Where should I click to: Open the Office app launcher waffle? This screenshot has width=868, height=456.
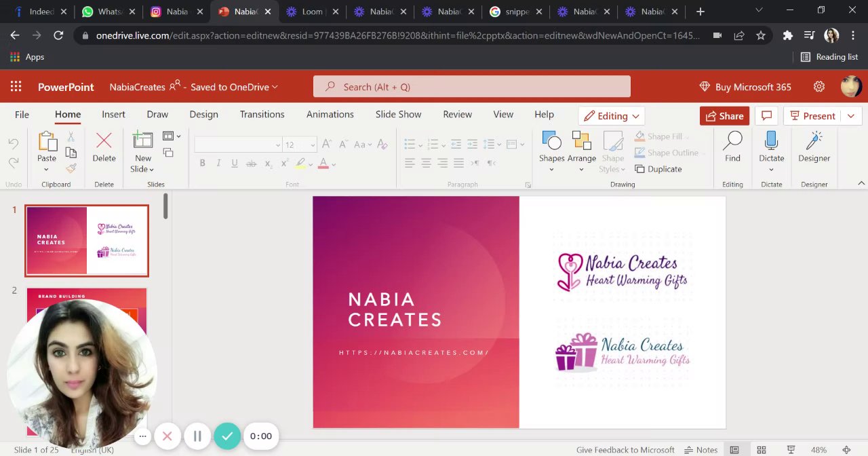point(16,87)
